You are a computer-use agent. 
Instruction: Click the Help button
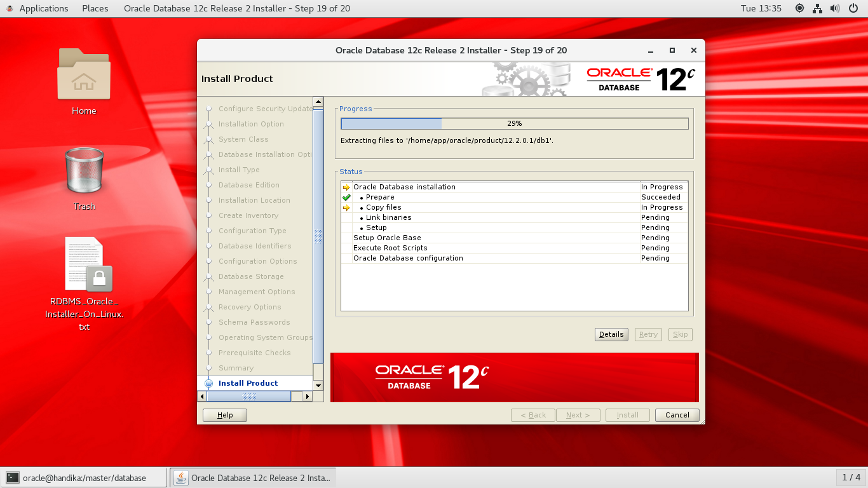click(x=225, y=415)
